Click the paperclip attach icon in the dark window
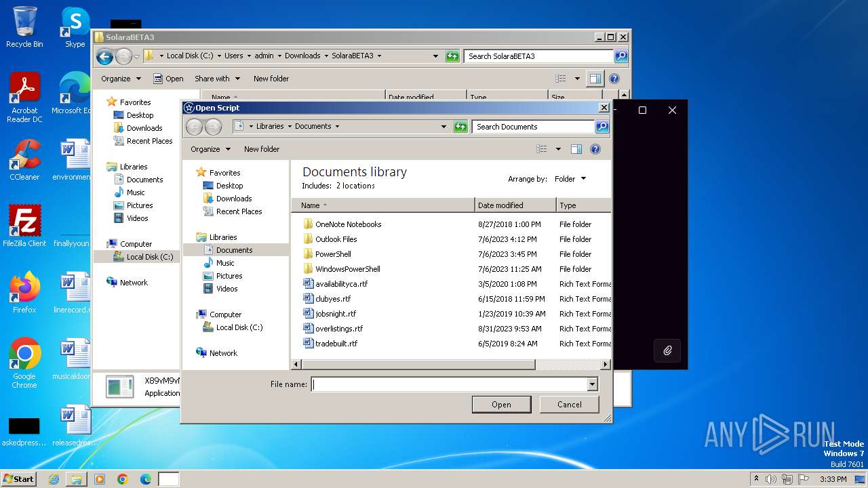Screen dimensions: 868x488 point(667,350)
